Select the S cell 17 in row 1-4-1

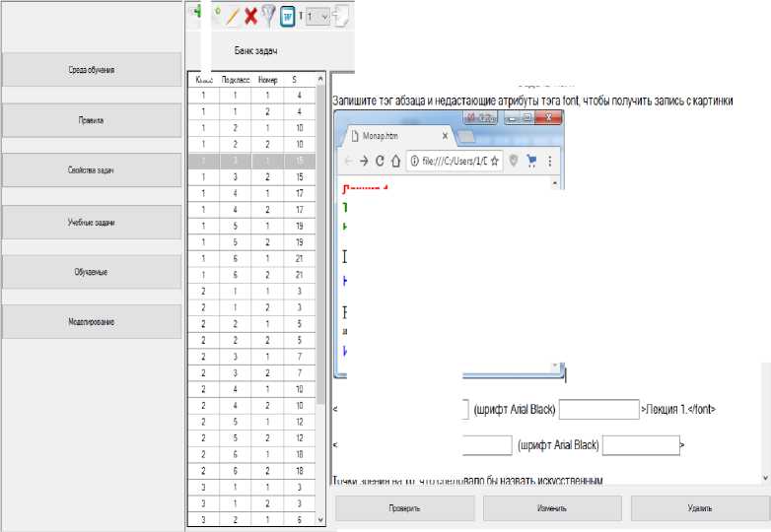(x=300, y=193)
